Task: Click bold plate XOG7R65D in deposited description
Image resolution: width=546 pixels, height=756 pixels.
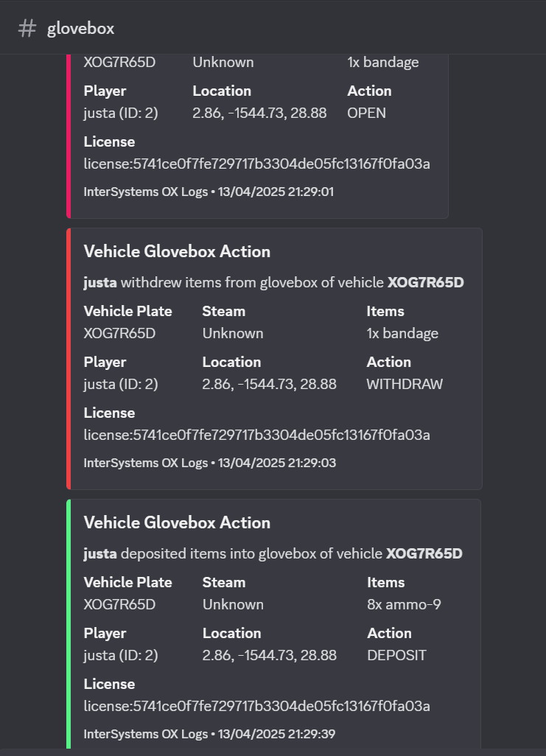Action: pos(424,553)
